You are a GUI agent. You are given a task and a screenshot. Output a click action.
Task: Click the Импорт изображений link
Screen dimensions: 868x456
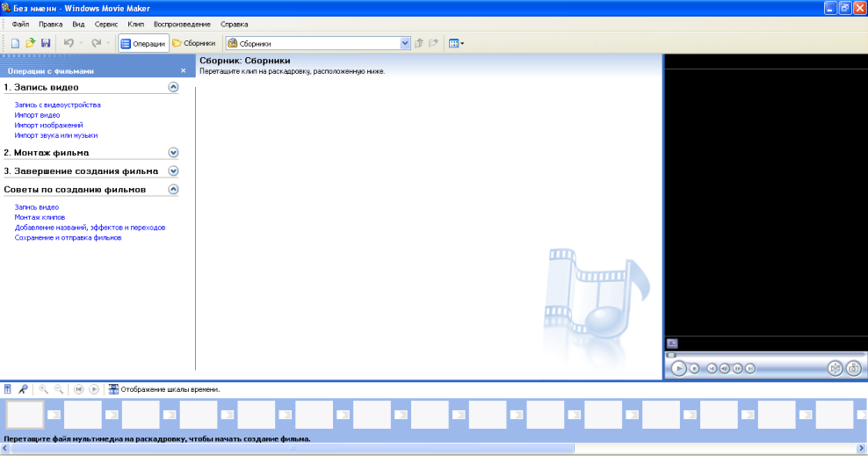click(x=48, y=125)
